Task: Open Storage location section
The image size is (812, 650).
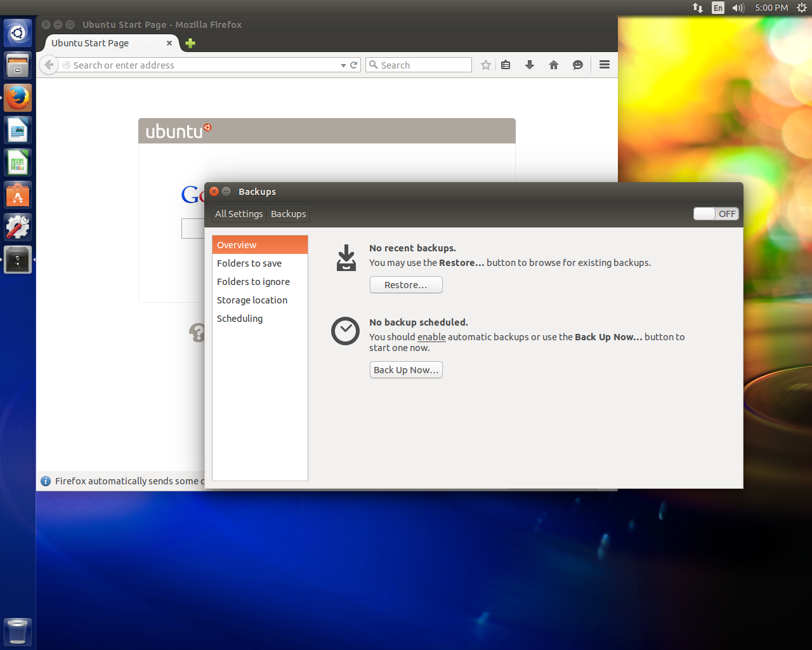Action: pos(260,300)
